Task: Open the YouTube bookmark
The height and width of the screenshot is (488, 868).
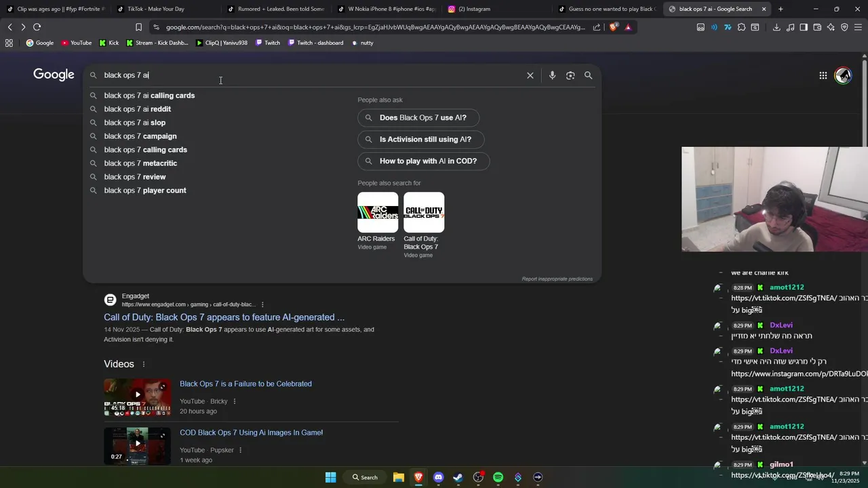Action: pos(77,43)
